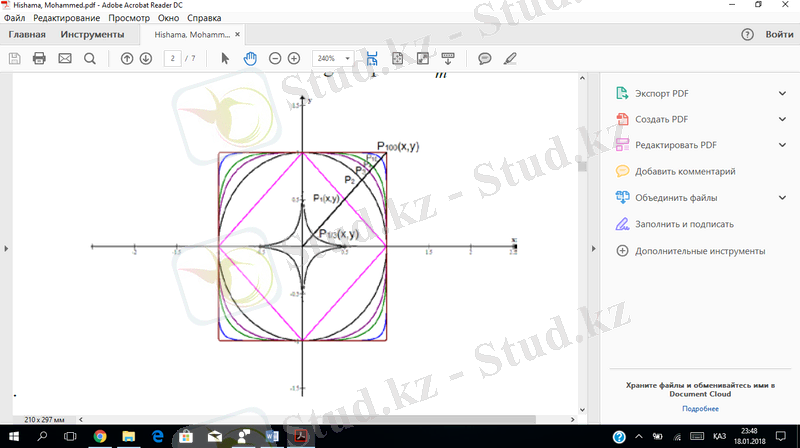Go to previous page with up arrow

click(127, 58)
